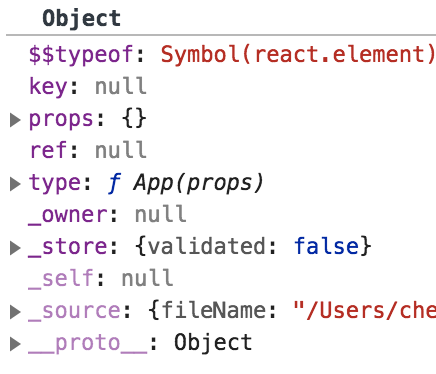This screenshot has height=374, width=436.
Task: Expand the _store property triangle
Action: tap(15, 248)
